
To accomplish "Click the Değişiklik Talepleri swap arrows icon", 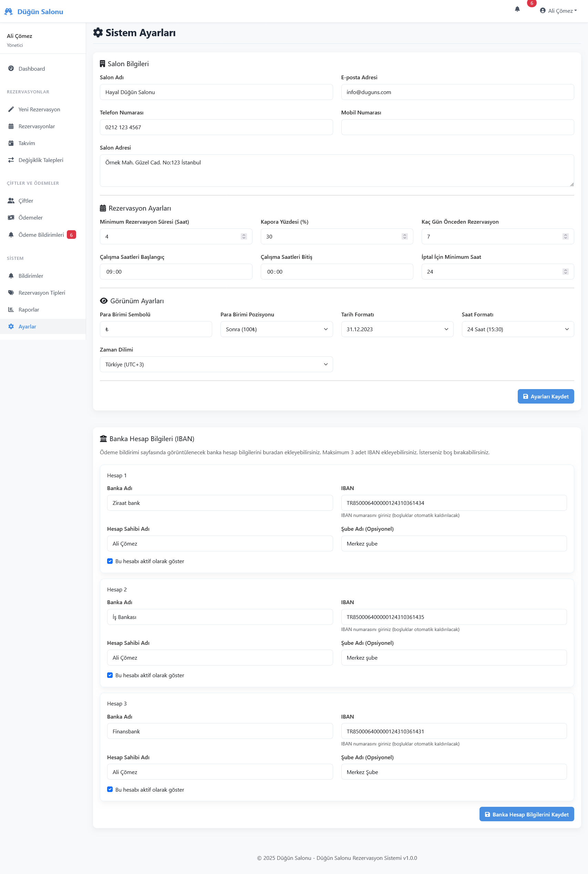I will pyautogui.click(x=11, y=160).
